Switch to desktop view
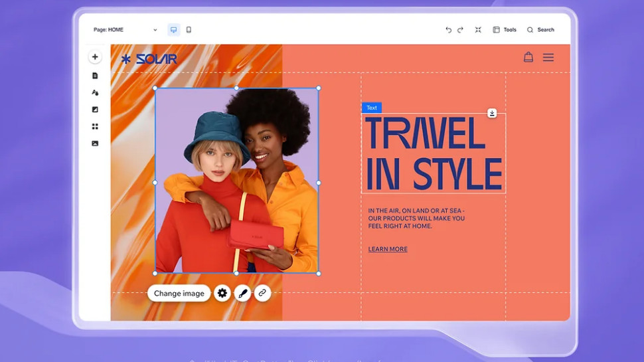The height and width of the screenshot is (362, 644). [x=174, y=30]
